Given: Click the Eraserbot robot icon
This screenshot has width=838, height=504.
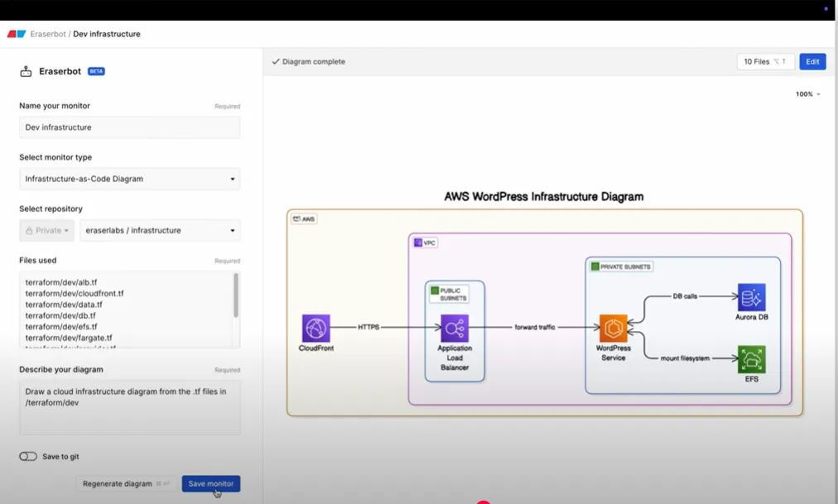Looking at the screenshot, I should click(26, 71).
